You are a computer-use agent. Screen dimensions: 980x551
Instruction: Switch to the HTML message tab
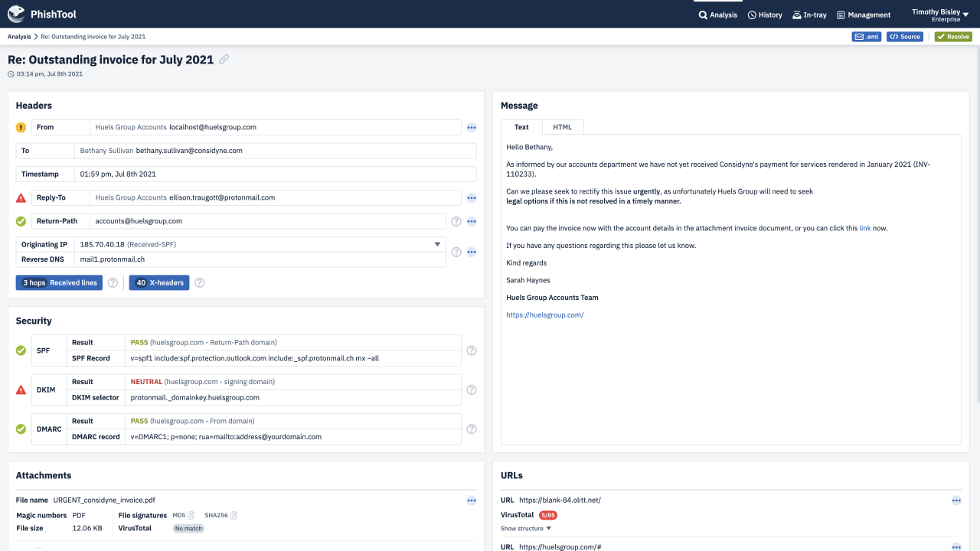(x=563, y=127)
